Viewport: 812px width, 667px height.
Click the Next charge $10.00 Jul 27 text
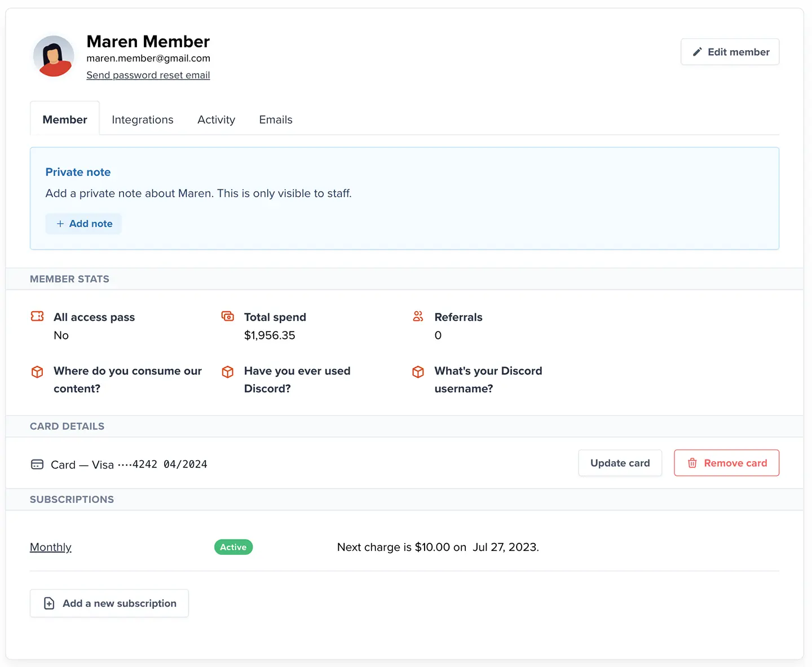click(438, 547)
